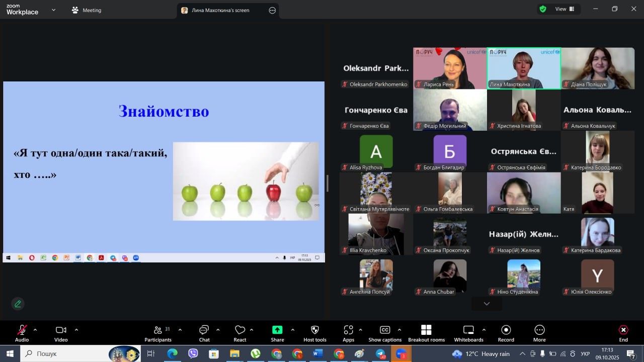
Task: Start recording with the Record button
Action: coord(506,330)
